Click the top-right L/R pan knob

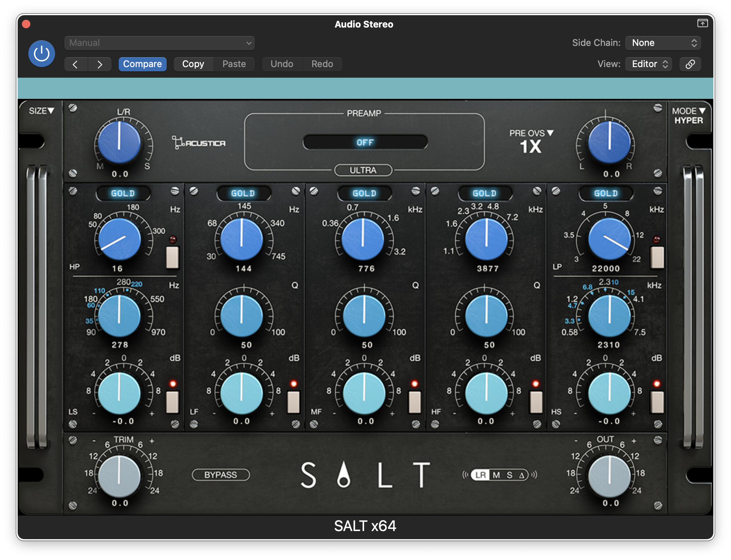tap(610, 142)
